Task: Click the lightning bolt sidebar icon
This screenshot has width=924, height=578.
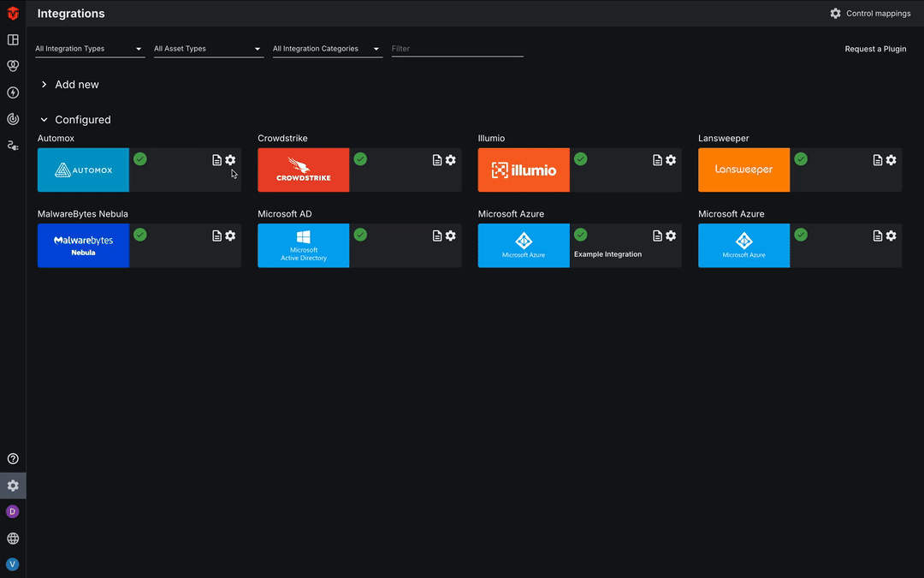Action: [x=13, y=92]
